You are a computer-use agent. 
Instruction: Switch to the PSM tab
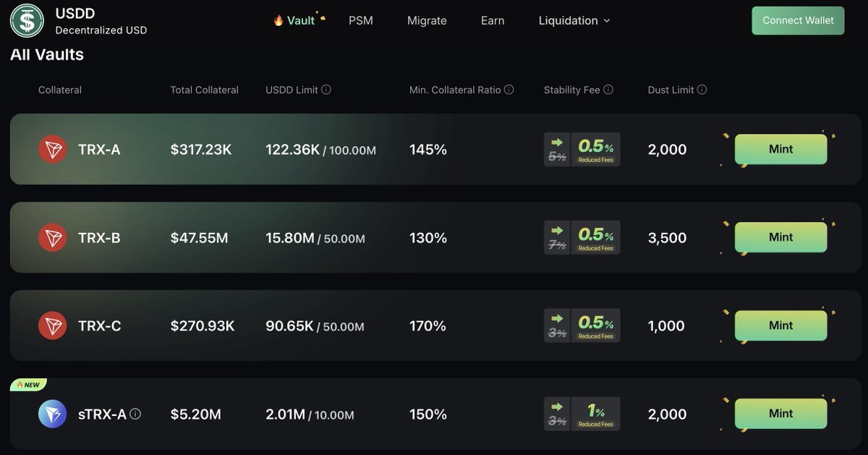point(361,20)
